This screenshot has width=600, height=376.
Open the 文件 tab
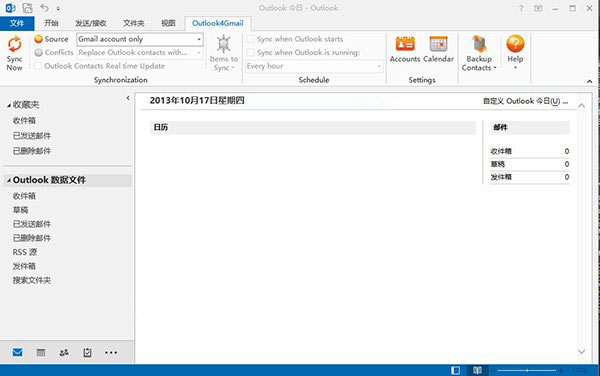coord(17,23)
